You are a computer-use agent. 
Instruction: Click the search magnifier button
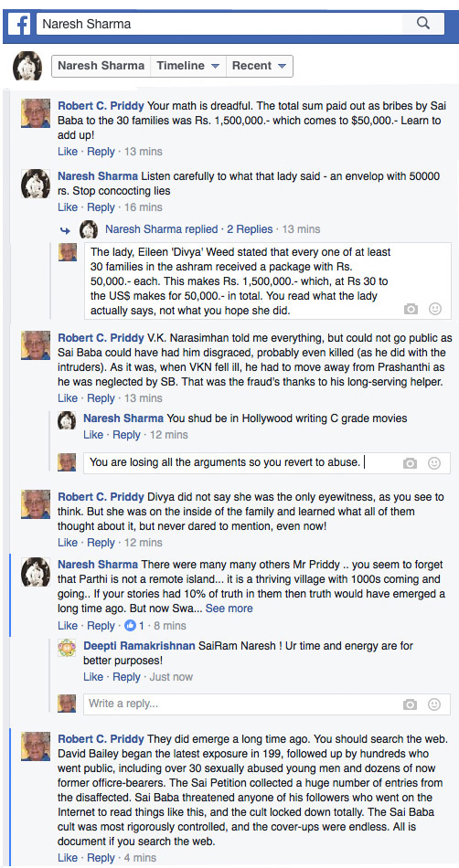[x=423, y=23]
